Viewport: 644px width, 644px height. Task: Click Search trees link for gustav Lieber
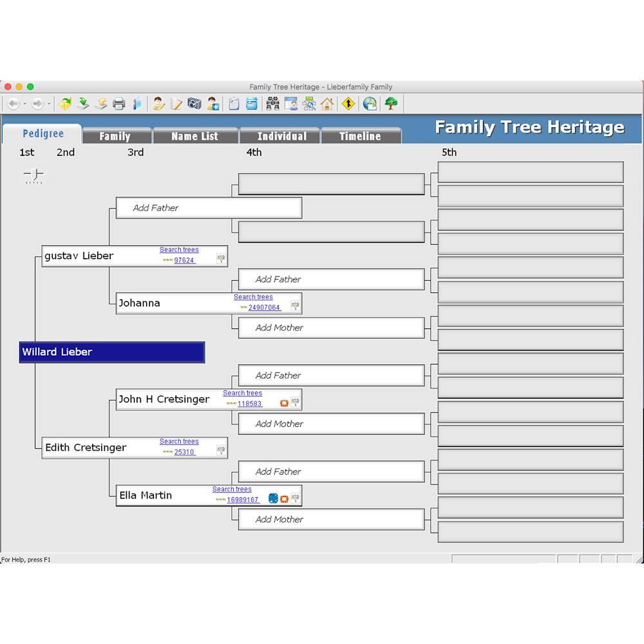(179, 250)
